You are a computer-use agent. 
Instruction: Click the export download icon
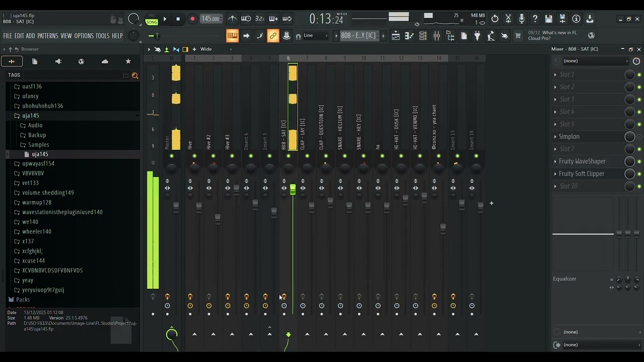coord(590,19)
